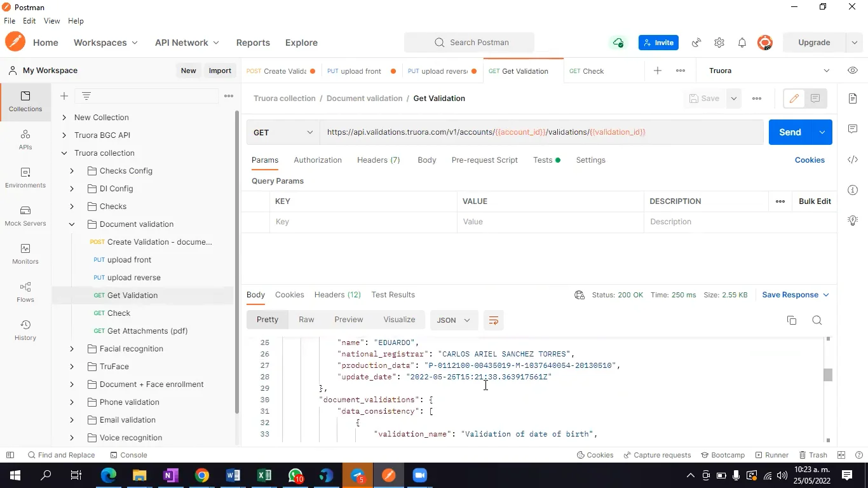Image resolution: width=868 pixels, height=488 pixels.
Task: Open the Monitors sidebar panel
Action: click(25, 254)
